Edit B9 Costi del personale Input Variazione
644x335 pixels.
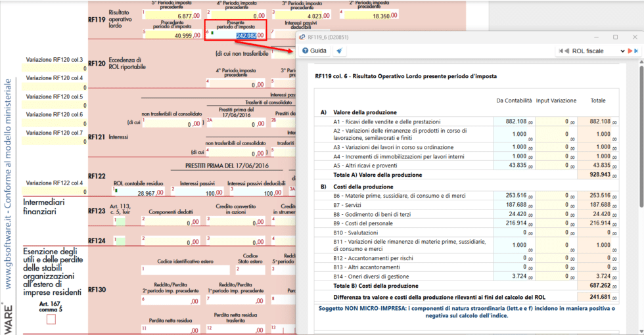click(x=556, y=223)
